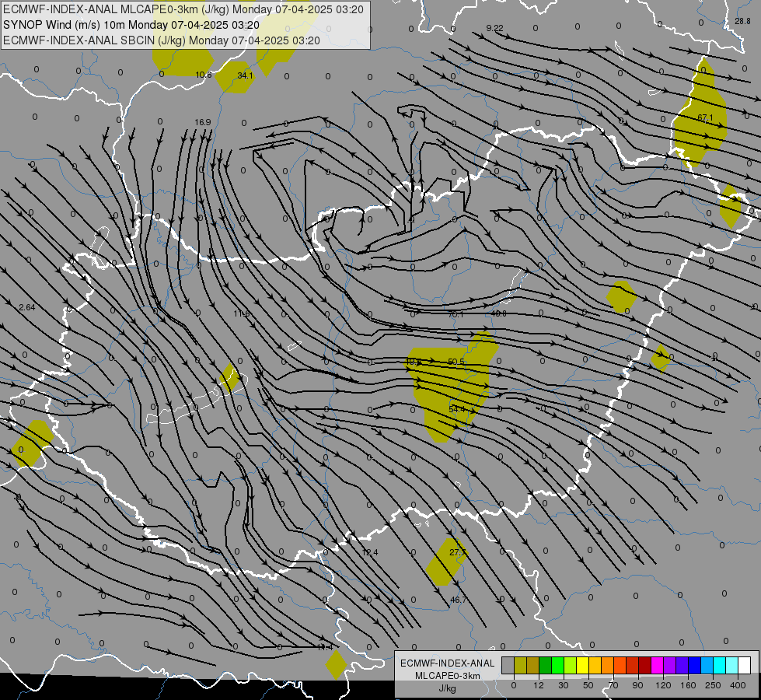
Task: Click the MLCAPE0-3km title line in header
Action: (x=183, y=9)
